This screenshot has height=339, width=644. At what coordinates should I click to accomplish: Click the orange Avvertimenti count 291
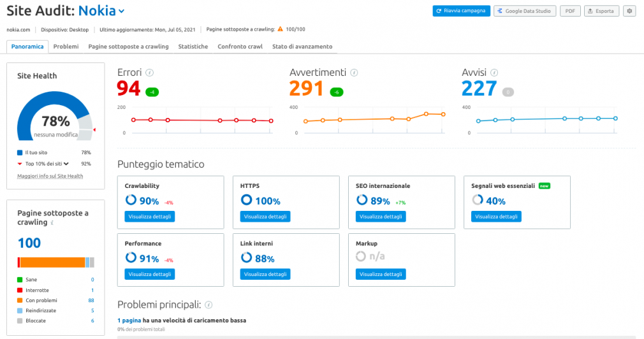point(307,89)
